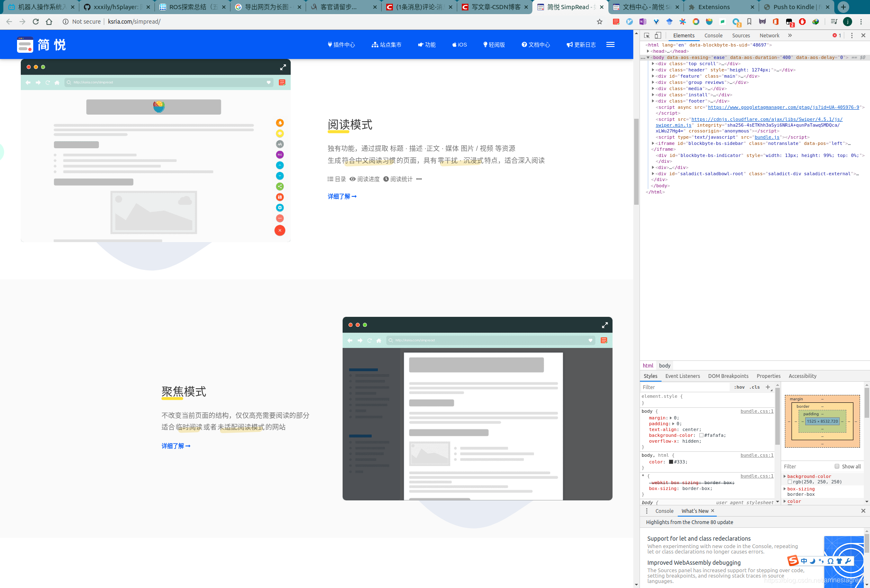Open the SimpRead extension icon in toolbar
870x588 pixels.
coord(616,22)
